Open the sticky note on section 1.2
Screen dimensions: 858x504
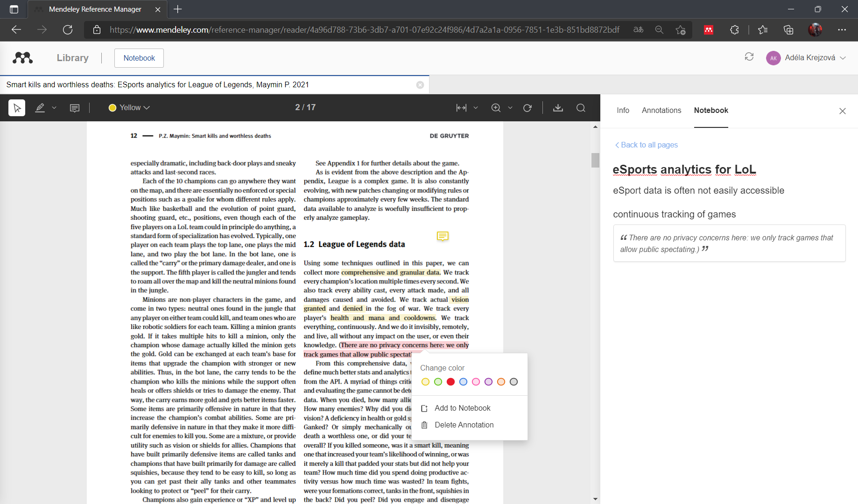pyautogui.click(x=443, y=236)
